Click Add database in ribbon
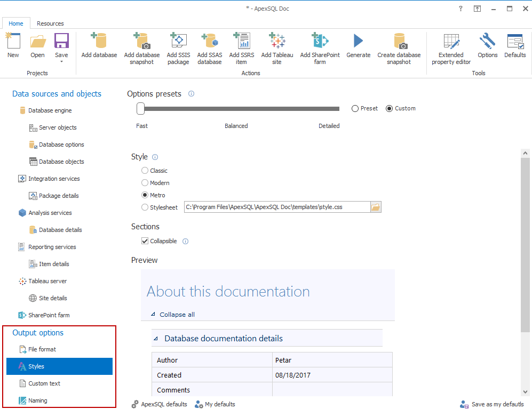This screenshot has height=417, width=532. tap(99, 45)
